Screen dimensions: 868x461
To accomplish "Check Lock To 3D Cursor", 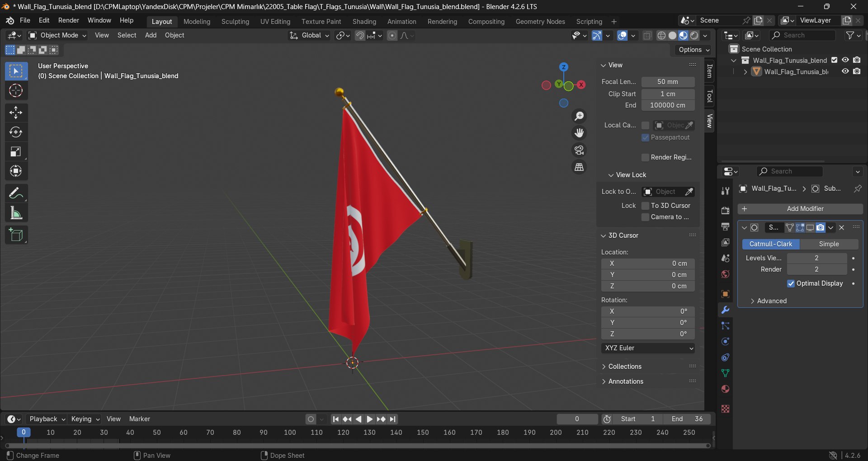I will (646, 206).
